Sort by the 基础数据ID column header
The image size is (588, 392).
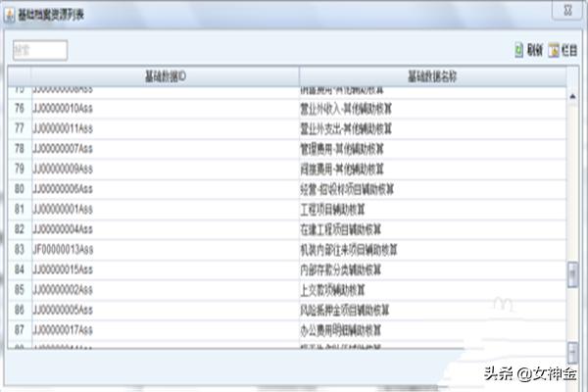pyautogui.click(x=165, y=76)
